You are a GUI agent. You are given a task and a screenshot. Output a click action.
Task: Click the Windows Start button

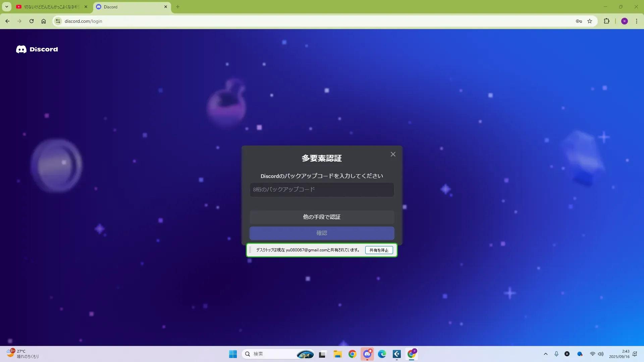233,354
